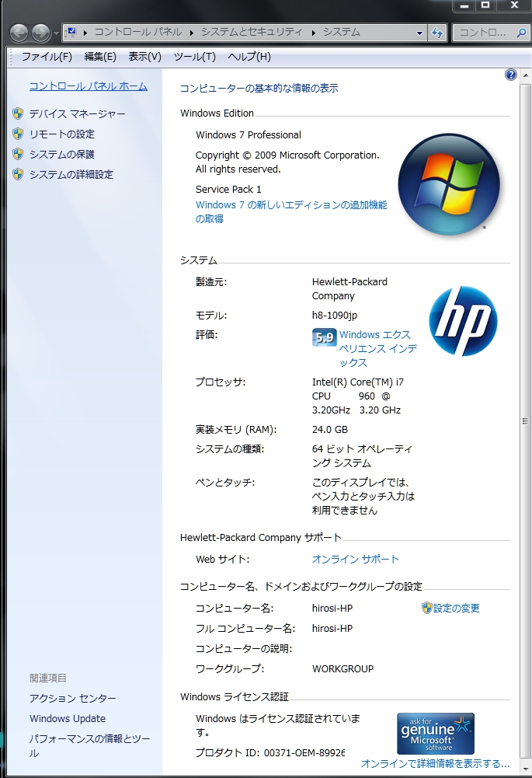The height and width of the screenshot is (778, 532).
Task: Minimize the window
Action: (x=464, y=5)
